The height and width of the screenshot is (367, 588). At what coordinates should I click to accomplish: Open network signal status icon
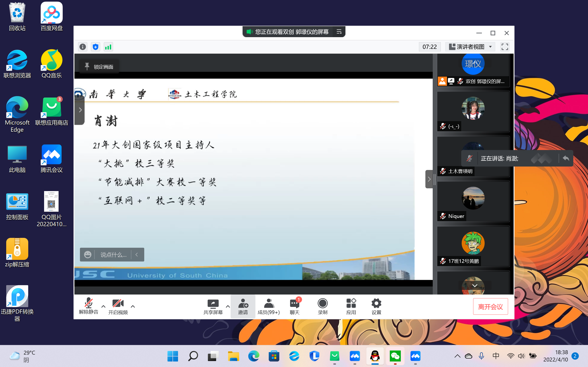(x=108, y=47)
